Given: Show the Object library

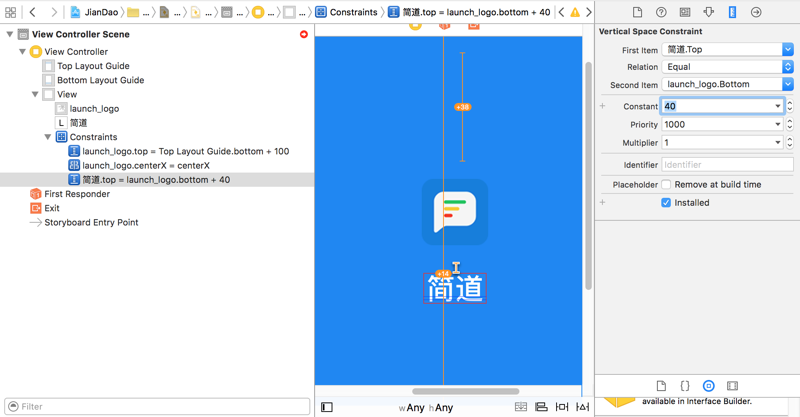Looking at the screenshot, I should 709,386.
